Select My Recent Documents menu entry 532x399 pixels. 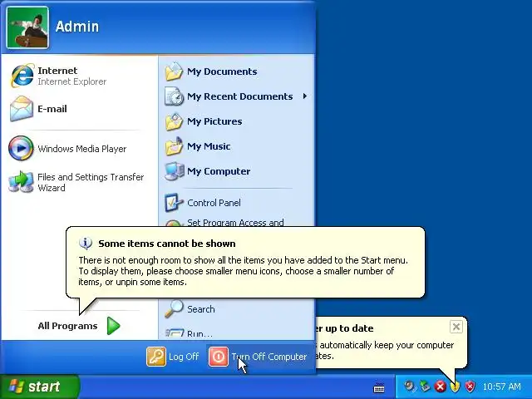(x=236, y=96)
